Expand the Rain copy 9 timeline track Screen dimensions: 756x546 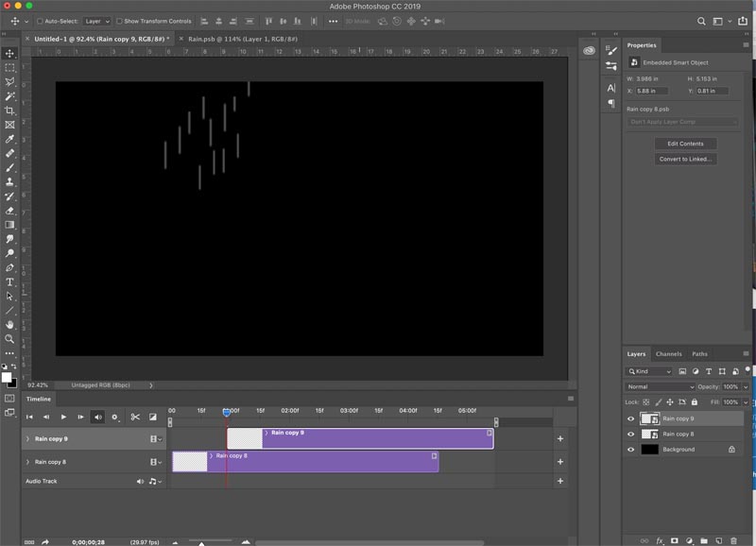(x=27, y=439)
